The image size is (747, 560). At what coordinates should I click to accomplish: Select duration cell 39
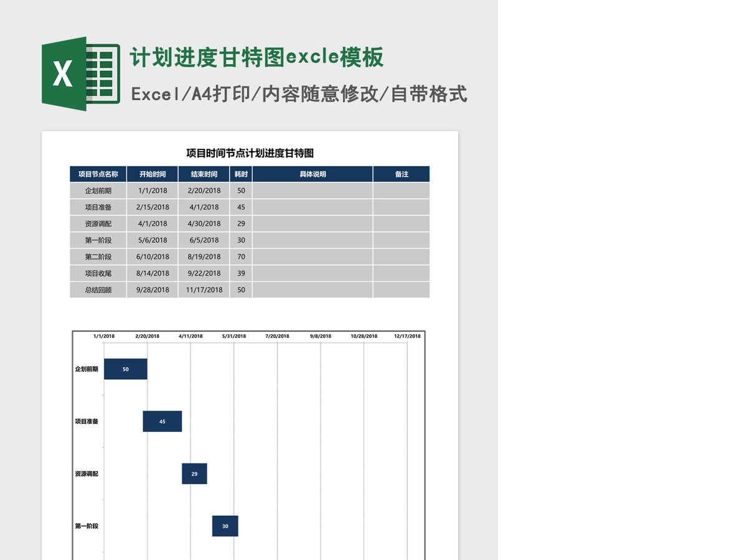pos(241,273)
